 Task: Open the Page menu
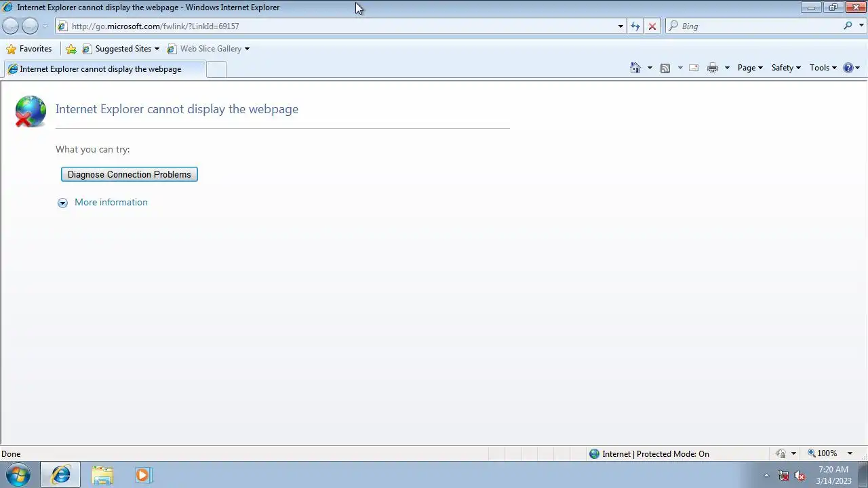(750, 68)
